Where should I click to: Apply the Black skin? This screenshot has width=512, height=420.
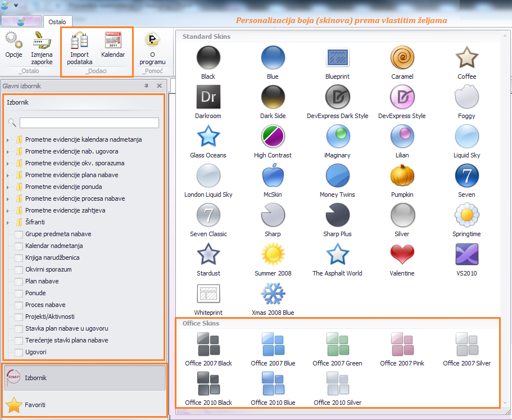point(208,63)
